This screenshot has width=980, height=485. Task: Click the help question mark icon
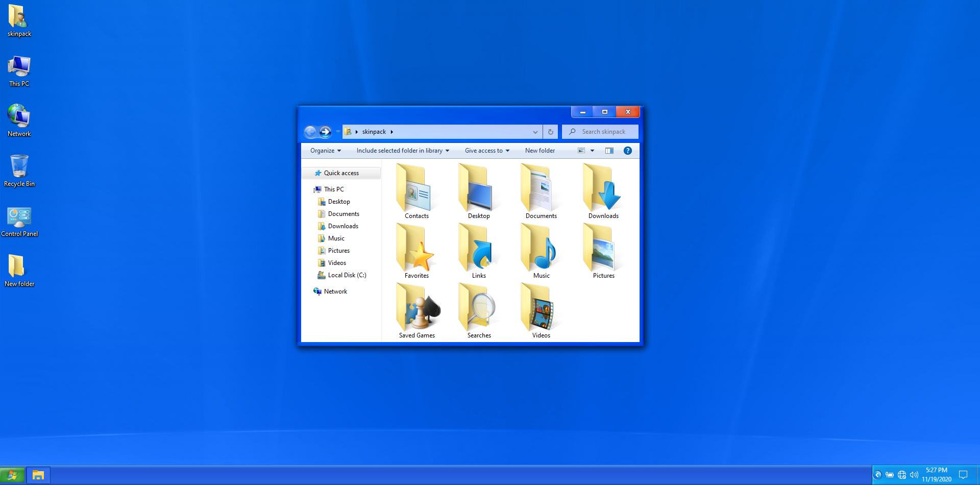628,151
